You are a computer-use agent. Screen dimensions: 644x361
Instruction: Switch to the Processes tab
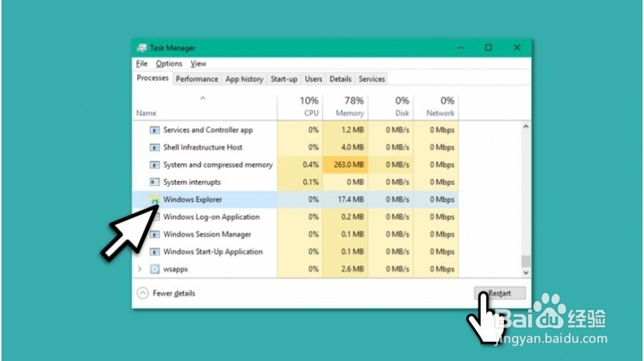point(153,78)
